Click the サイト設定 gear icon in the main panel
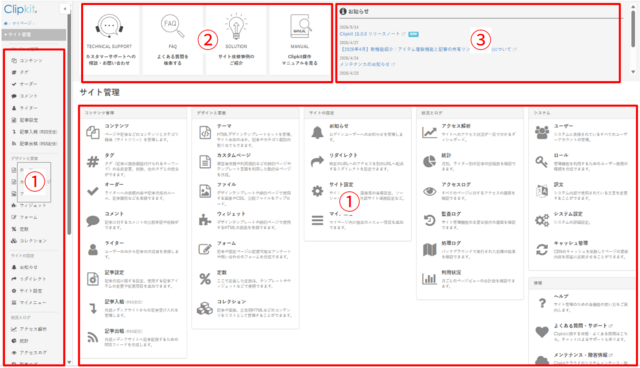Image resolution: width=640 pixels, height=368 pixels. coord(317,191)
